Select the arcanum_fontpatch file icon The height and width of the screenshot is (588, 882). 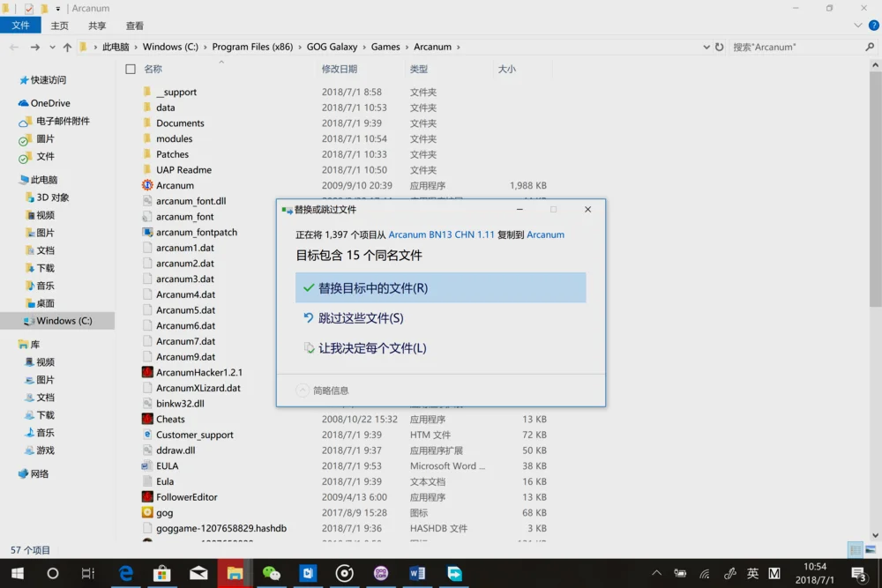point(147,232)
